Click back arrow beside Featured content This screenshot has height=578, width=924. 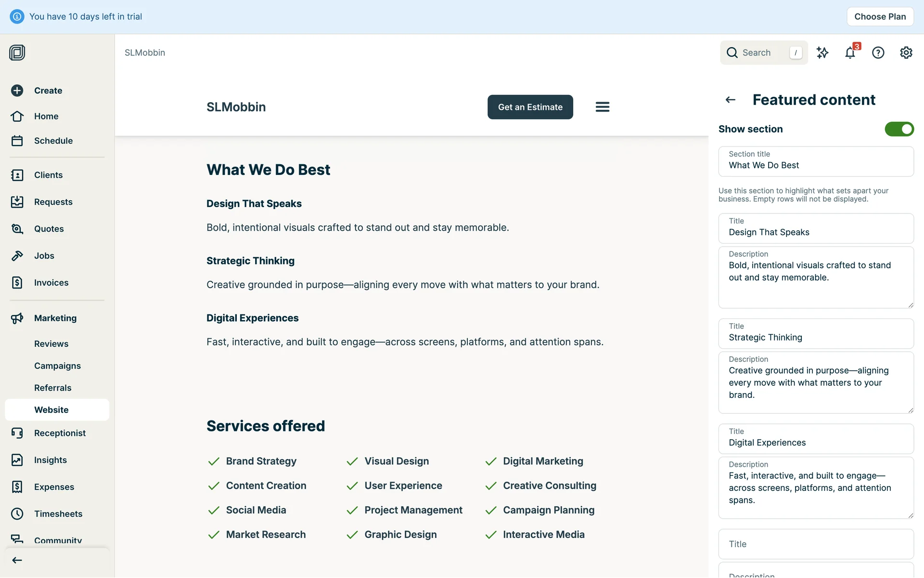(731, 100)
